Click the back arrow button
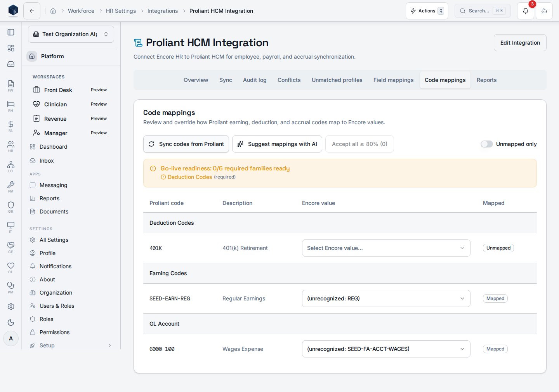Screen dimensions: 559x392 [32, 11]
